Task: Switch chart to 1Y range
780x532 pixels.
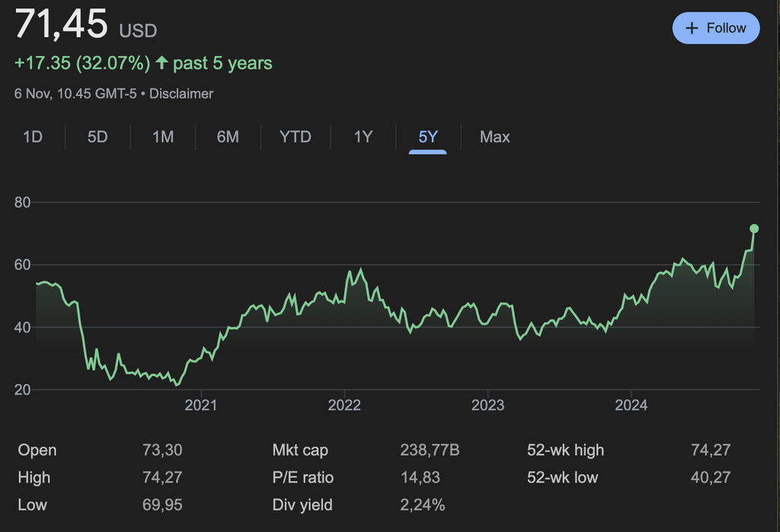Action: [x=363, y=137]
